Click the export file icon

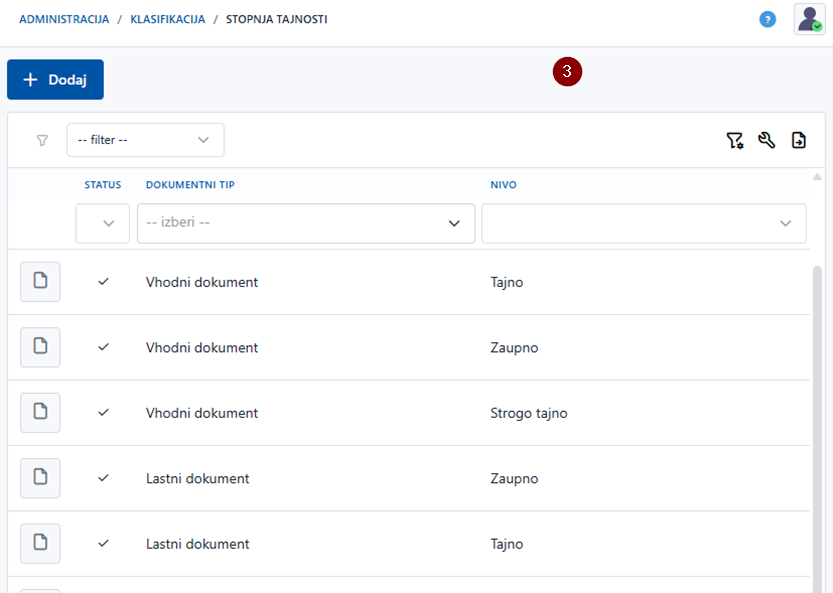pos(799,141)
